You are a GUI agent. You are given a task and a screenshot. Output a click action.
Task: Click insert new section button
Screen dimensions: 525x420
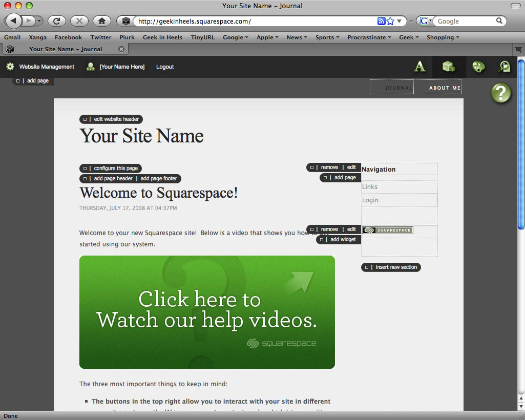coord(396,267)
